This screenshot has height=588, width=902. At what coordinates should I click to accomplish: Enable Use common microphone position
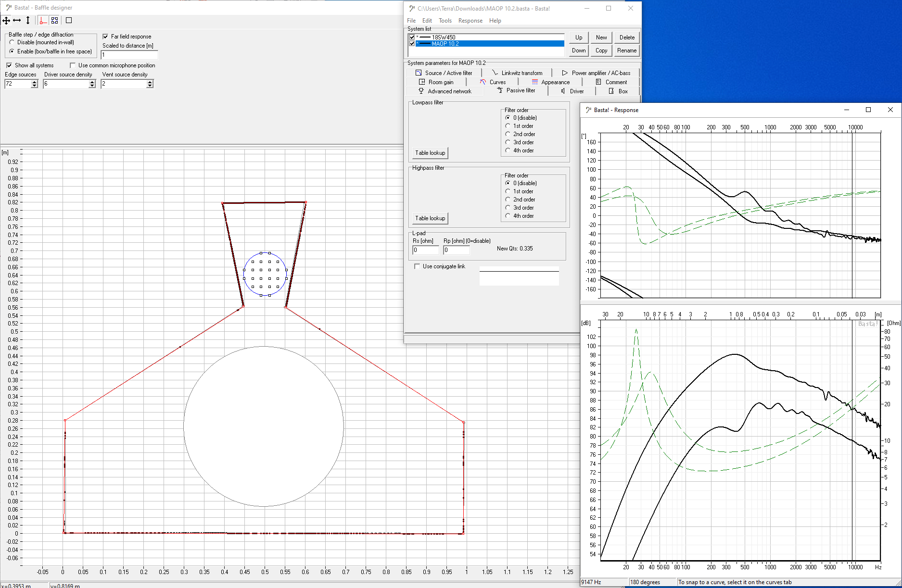(x=73, y=65)
